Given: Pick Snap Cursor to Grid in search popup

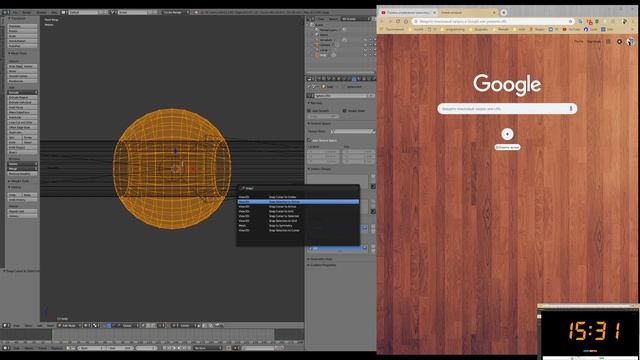Looking at the screenshot, I should click(x=298, y=211).
